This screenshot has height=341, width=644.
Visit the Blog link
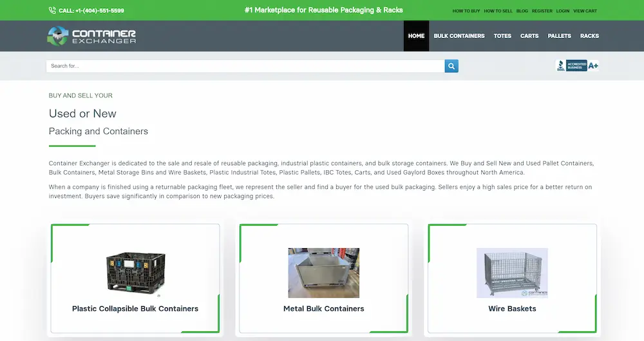[x=522, y=11]
